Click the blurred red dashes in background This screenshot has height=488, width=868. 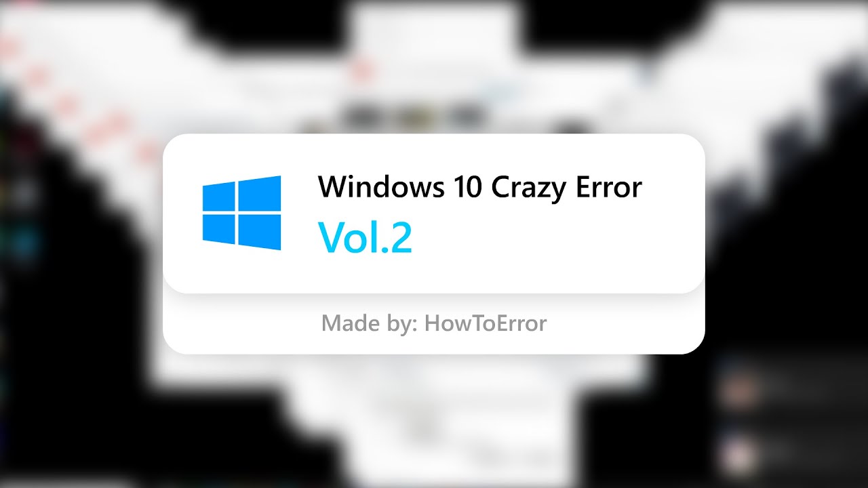pyautogui.click(x=88, y=102)
